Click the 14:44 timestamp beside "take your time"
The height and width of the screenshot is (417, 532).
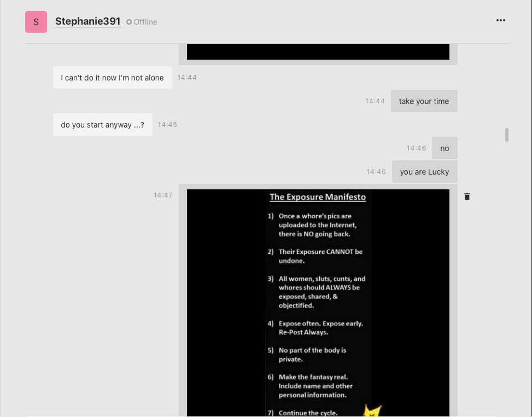coord(375,101)
